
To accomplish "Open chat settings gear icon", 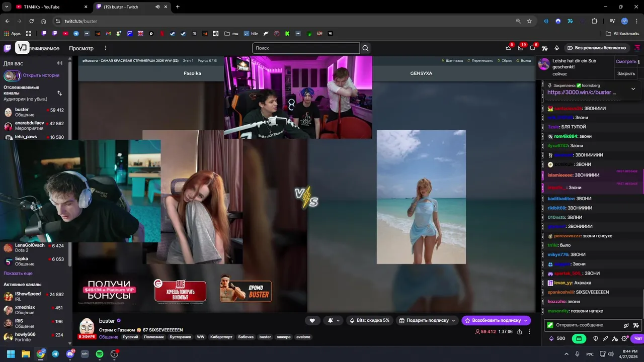I will pos(624,338).
